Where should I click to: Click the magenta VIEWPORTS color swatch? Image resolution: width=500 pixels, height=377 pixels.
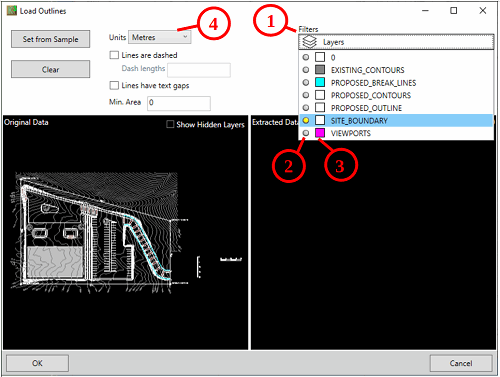(x=320, y=133)
